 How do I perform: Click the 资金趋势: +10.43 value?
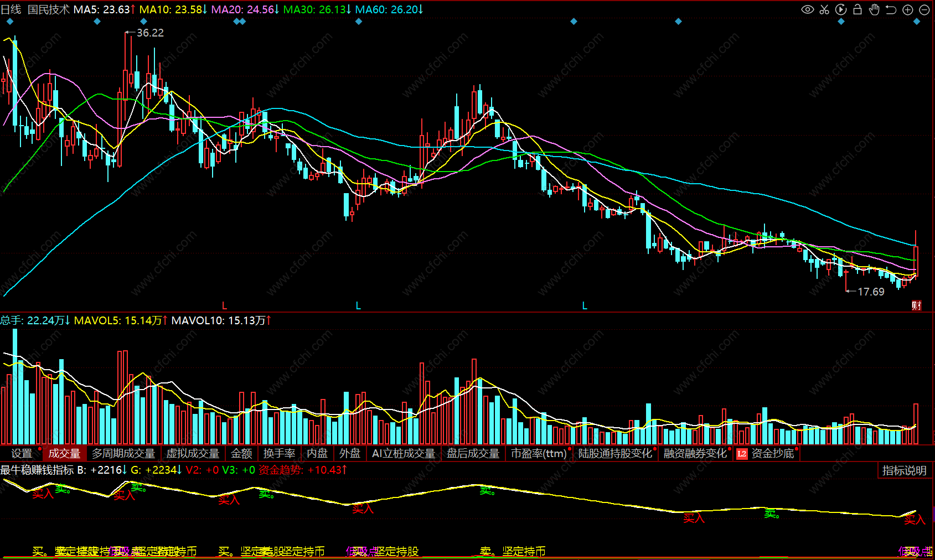coord(303,470)
